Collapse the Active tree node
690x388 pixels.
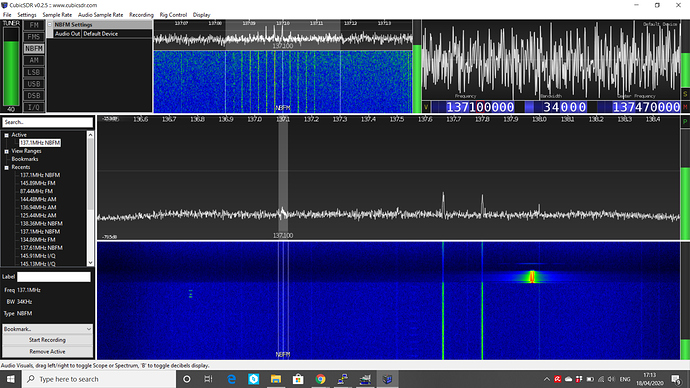tap(7, 135)
